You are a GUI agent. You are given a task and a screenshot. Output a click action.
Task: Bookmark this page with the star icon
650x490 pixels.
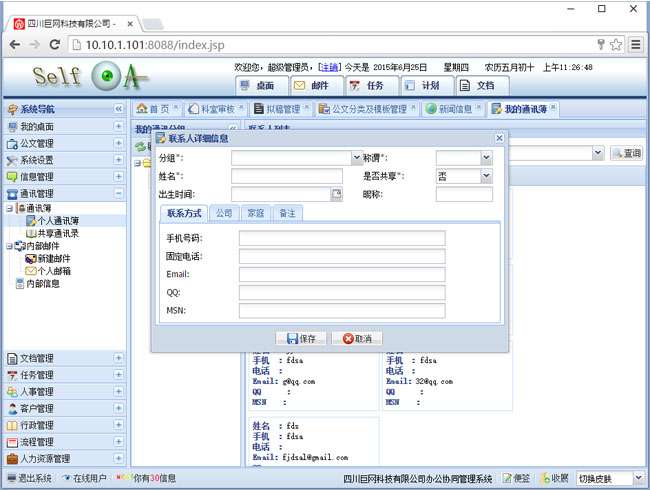click(615, 45)
